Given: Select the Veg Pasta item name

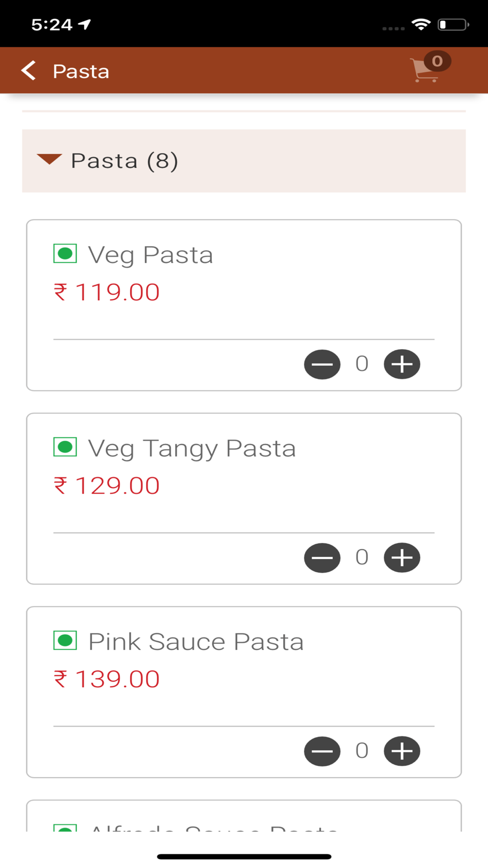Looking at the screenshot, I should pyautogui.click(x=150, y=255).
